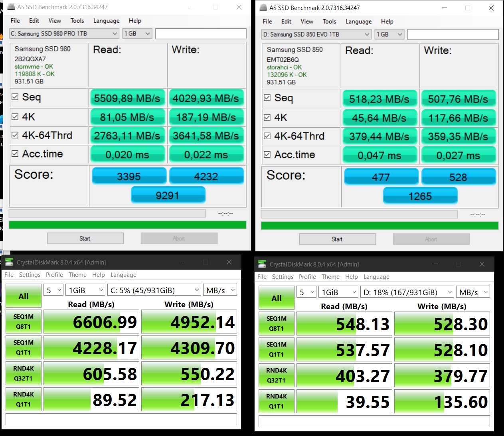
Task: Click 5509,89 MB/s Seq read value
Action: (128, 98)
